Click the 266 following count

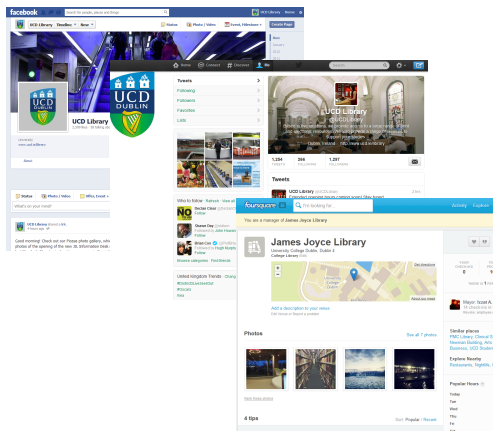coord(306,162)
